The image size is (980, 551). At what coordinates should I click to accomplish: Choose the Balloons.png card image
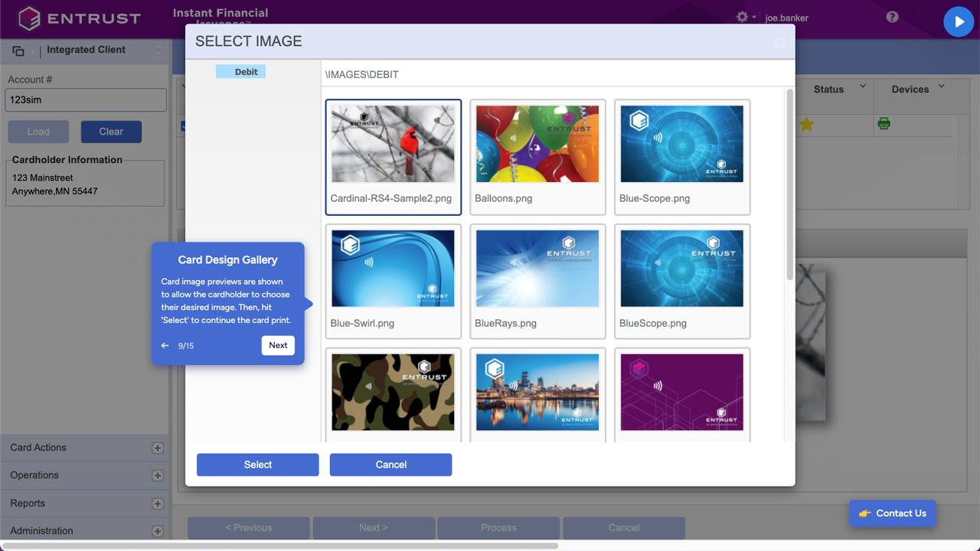(x=537, y=157)
